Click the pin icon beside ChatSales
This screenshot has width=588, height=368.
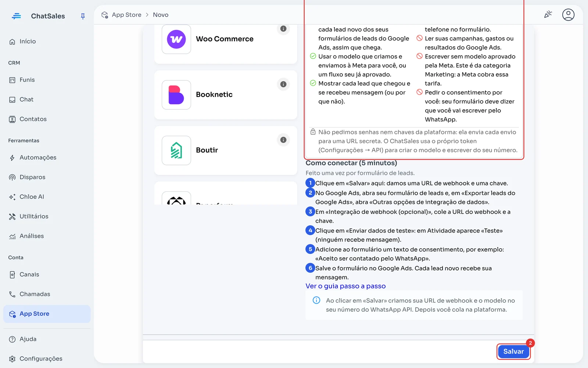coord(83,16)
